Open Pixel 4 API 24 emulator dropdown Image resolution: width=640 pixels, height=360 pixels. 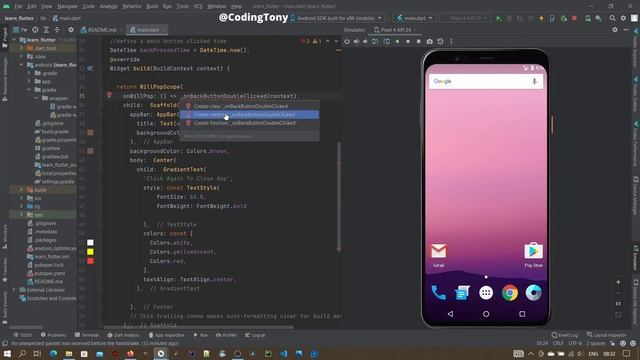coord(465,18)
